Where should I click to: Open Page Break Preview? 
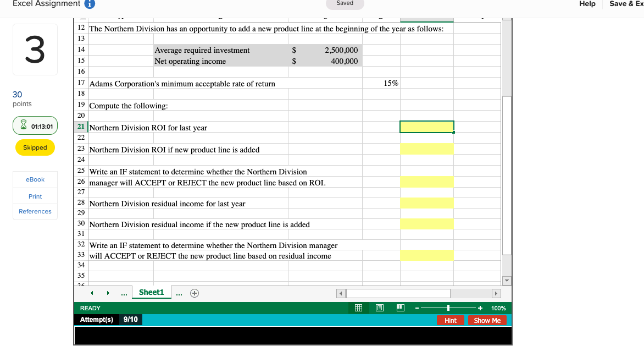pyautogui.click(x=399, y=308)
